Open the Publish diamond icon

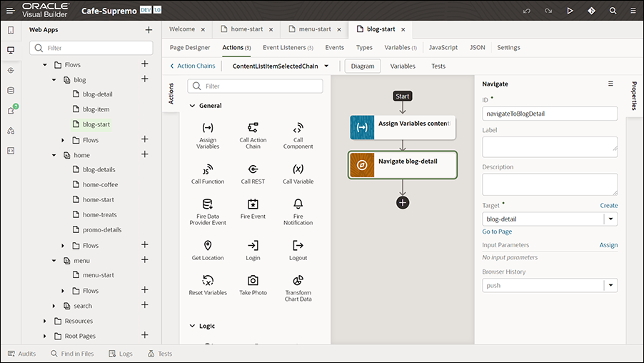[x=591, y=11]
